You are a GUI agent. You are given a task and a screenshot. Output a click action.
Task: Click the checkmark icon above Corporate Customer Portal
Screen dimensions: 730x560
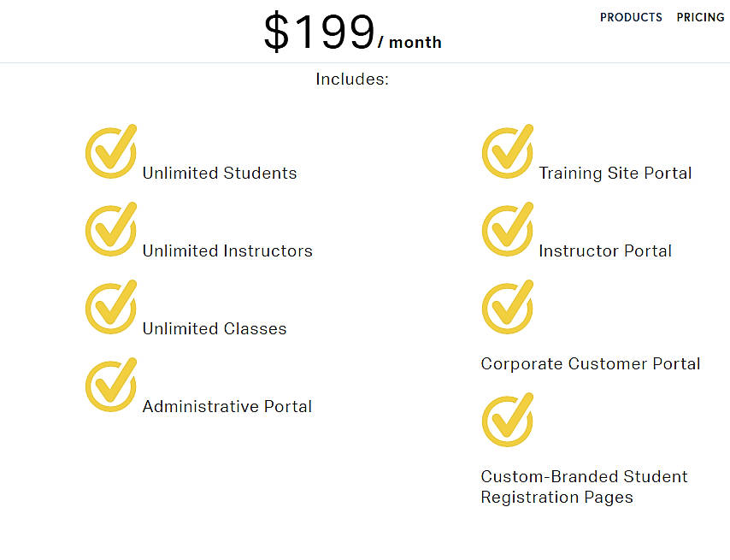tap(508, 307)
